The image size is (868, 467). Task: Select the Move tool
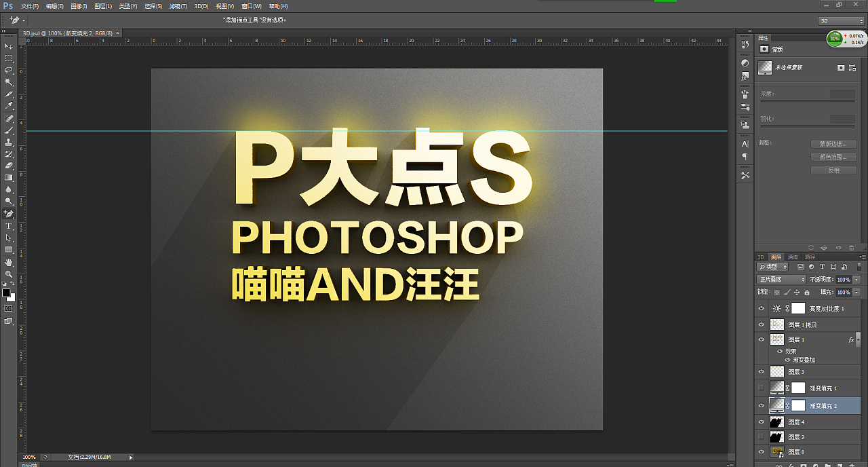[x=9, y=46]
